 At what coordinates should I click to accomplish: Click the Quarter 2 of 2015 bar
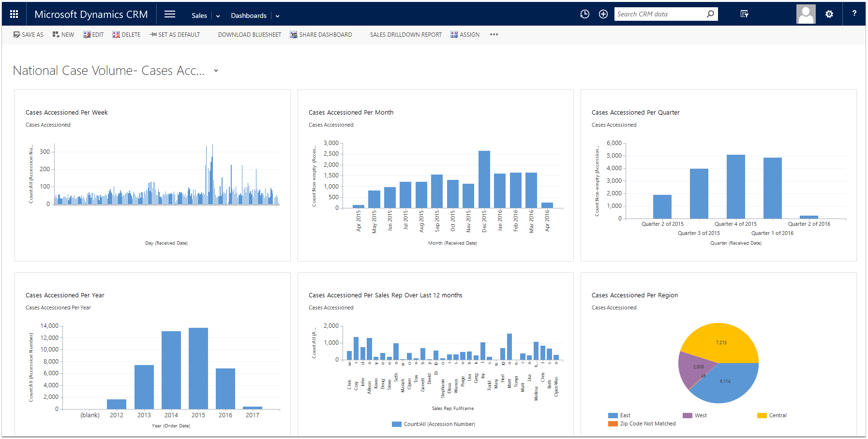662,206
